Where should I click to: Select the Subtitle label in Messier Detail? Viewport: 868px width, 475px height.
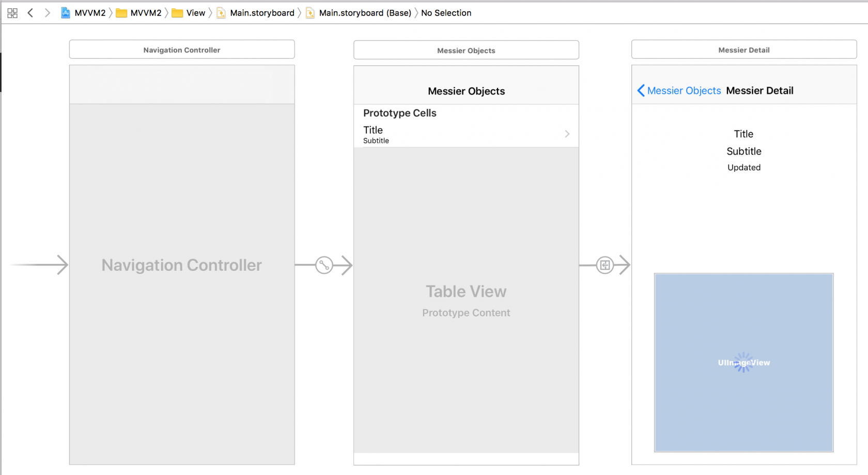[x=743, y=151]
